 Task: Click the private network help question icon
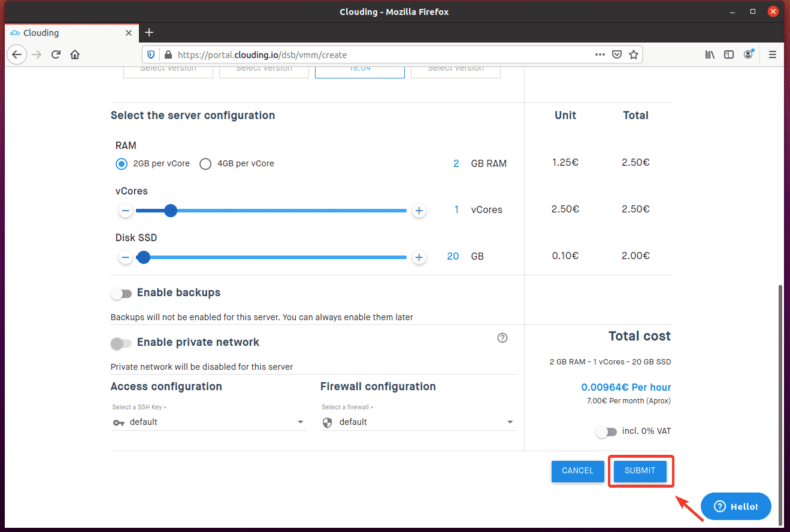coord(503,338)
